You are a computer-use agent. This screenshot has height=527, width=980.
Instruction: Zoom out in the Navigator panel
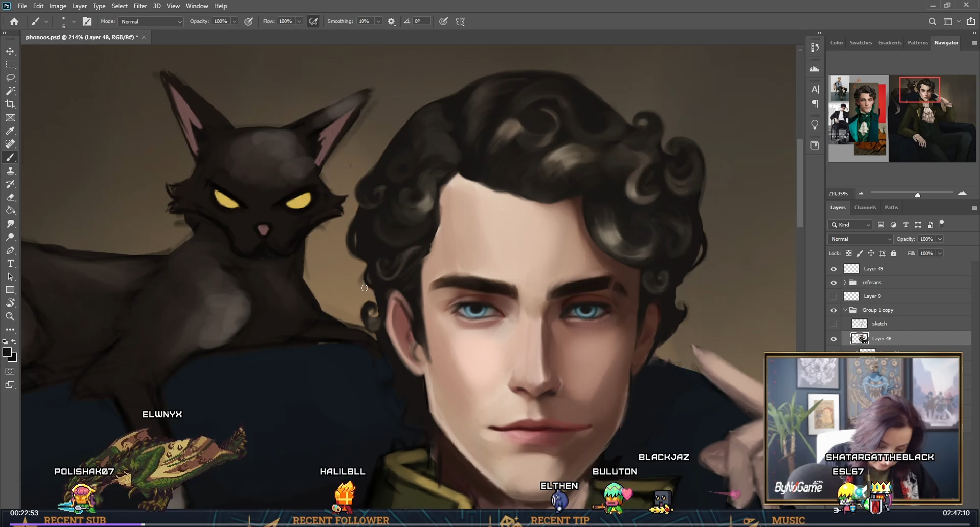861,194
